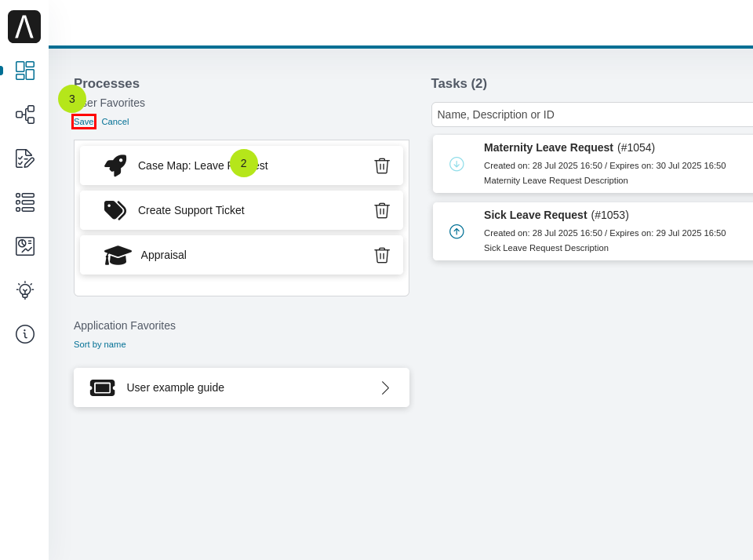
Task: Click the ticket icon beside User example guide
Action: point(102,387)
